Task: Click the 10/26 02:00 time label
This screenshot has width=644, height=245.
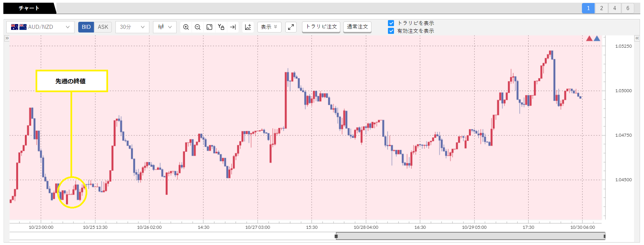Action: 149,227
